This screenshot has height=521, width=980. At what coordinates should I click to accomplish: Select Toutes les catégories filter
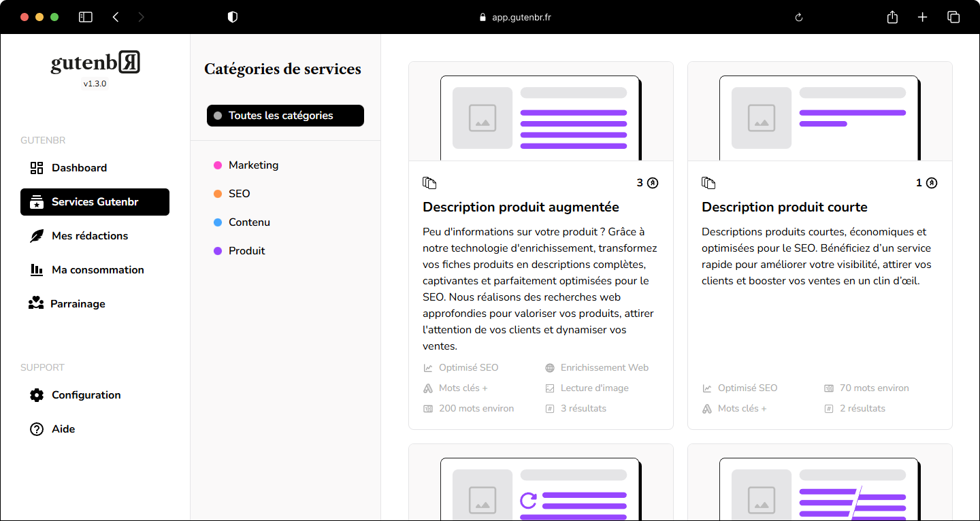tap(285, 116)
